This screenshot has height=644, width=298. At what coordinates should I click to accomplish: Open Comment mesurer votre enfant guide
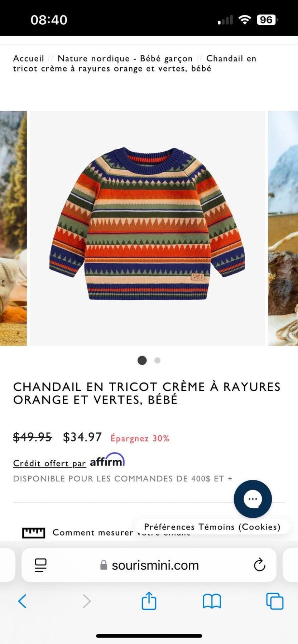click(121, 533)
